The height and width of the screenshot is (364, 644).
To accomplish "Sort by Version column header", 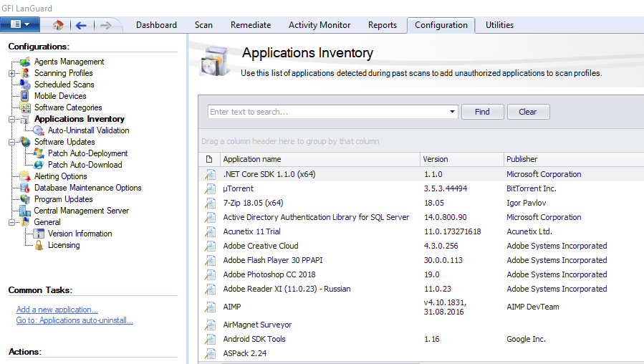I will (x=461, y=159).
